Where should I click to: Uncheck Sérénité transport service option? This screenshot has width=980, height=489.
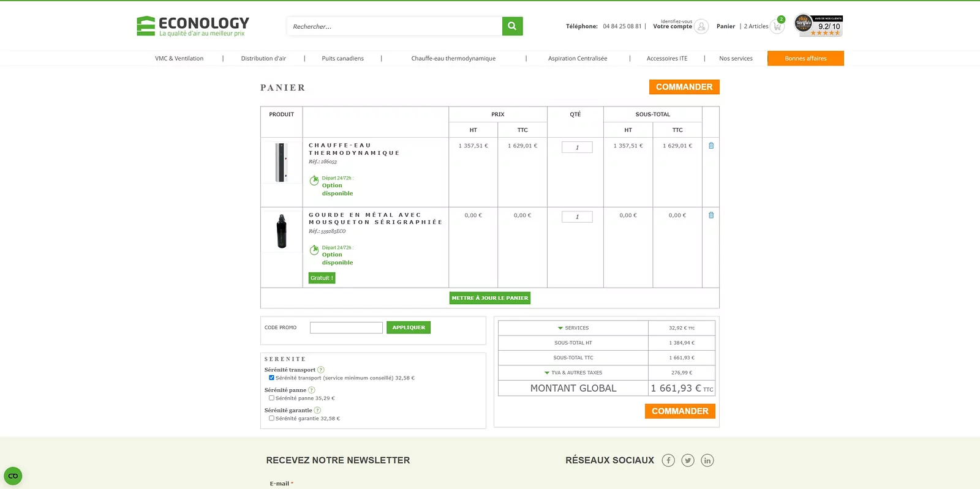point(271,378)
